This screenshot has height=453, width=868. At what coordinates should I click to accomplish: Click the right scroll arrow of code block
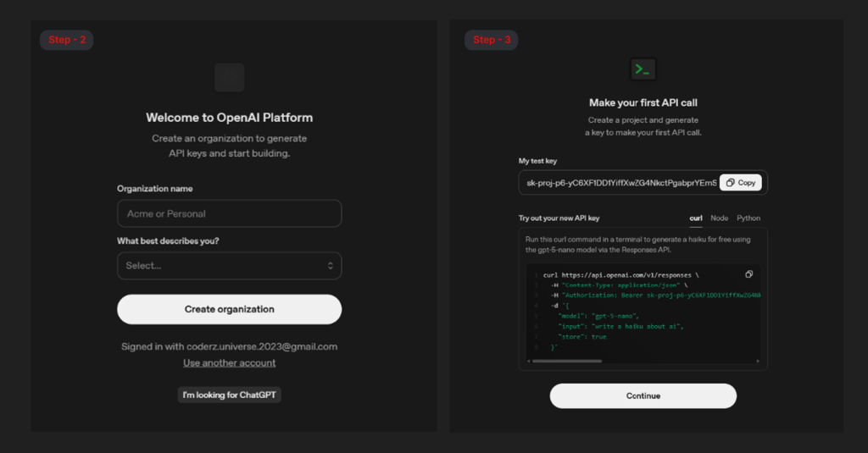[x=758, y=362]
